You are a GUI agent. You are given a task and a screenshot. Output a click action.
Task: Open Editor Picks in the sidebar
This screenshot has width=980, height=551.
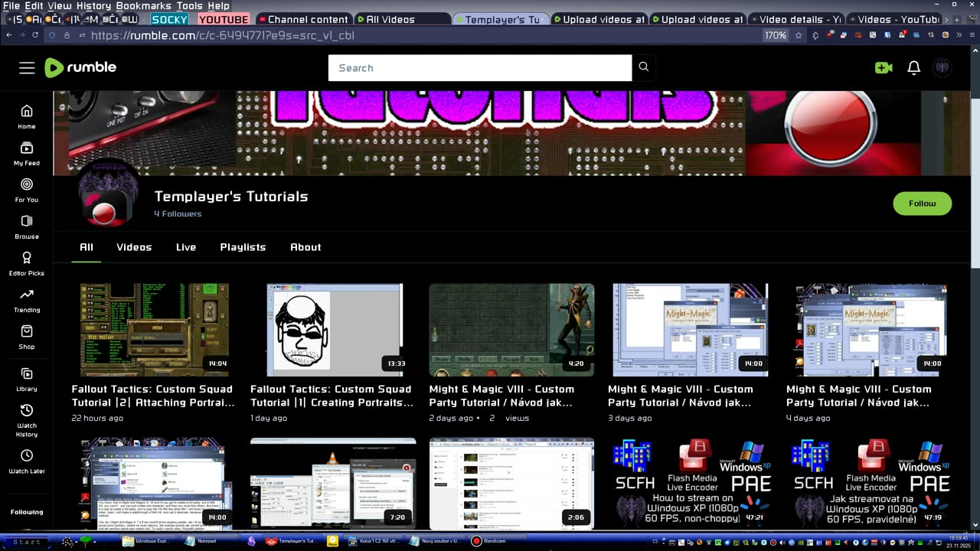[x=27, y=264]
